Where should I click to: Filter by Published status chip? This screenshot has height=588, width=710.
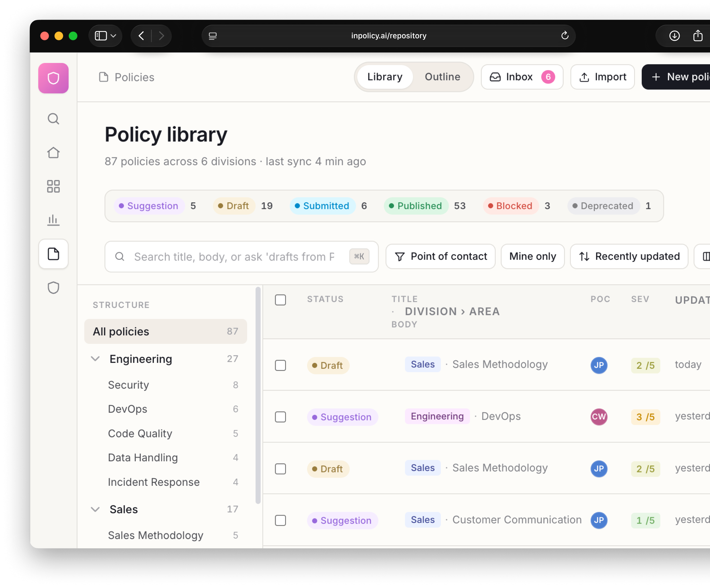[x=416, y=206]
